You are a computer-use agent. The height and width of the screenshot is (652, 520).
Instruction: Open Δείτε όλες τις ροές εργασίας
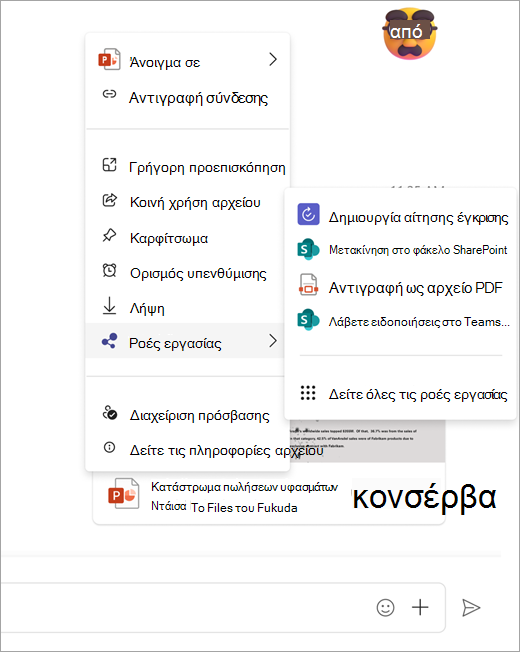(x=401, y=394)
